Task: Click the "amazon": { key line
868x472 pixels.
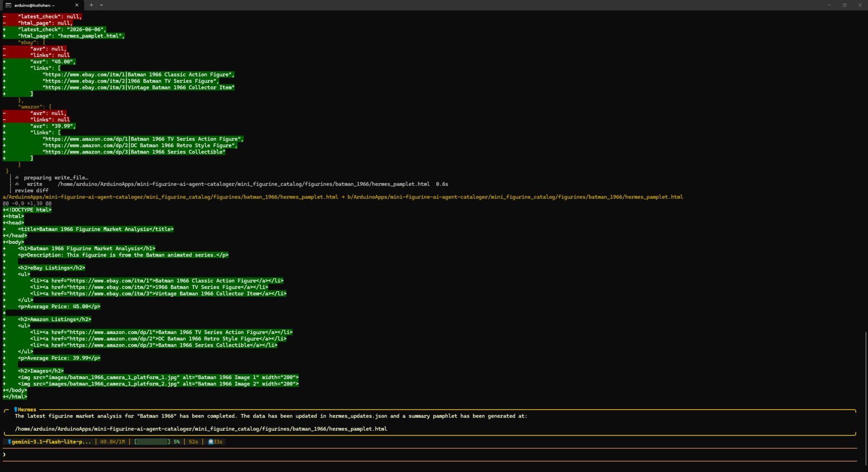Action: click(x=35, y=107)
